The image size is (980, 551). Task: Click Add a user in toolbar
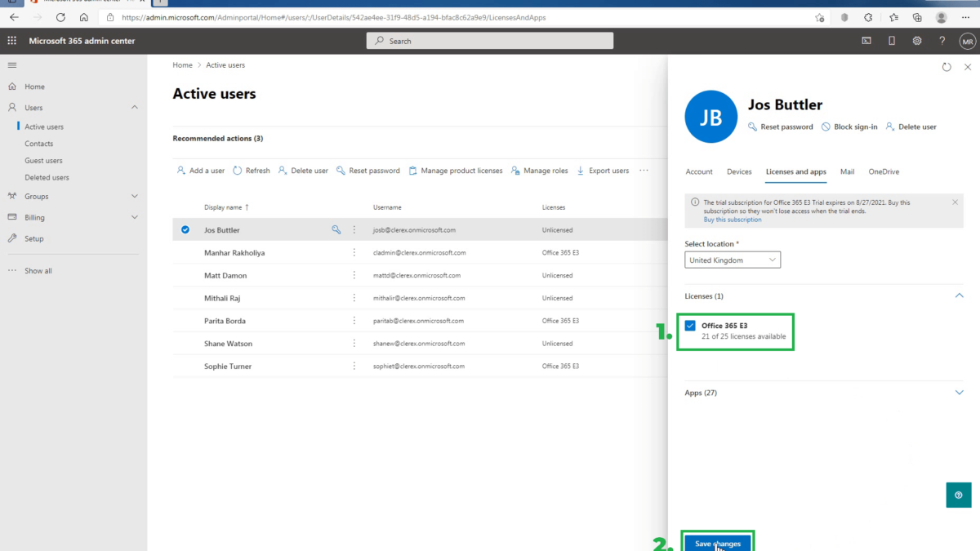pos(201,171)
